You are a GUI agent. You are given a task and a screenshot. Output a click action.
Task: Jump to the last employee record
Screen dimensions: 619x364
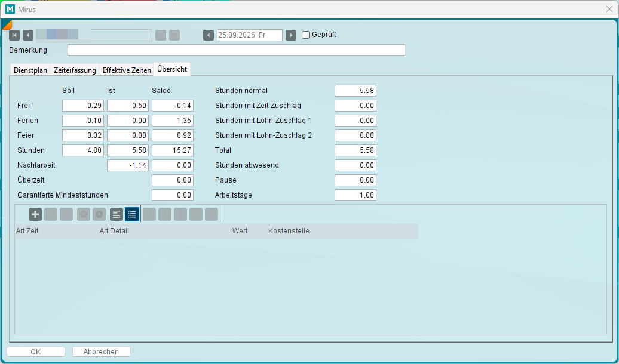point(174,35)
